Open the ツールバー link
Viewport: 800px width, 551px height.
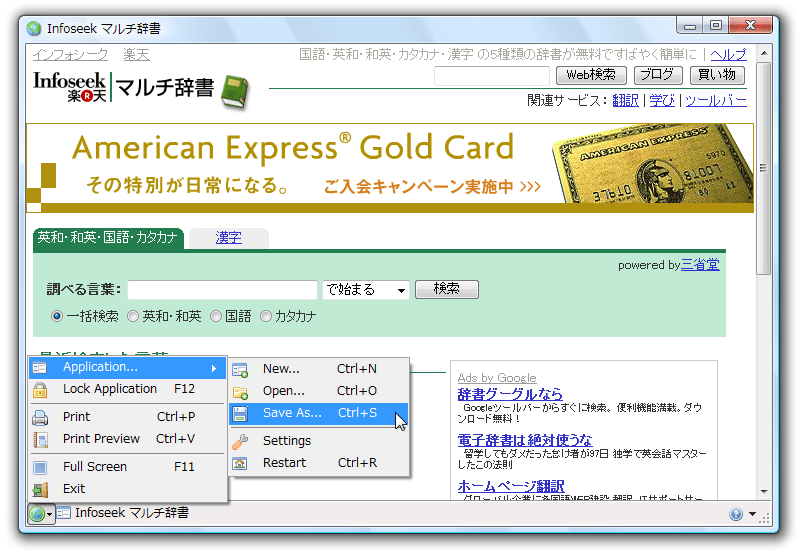(715, 101)
